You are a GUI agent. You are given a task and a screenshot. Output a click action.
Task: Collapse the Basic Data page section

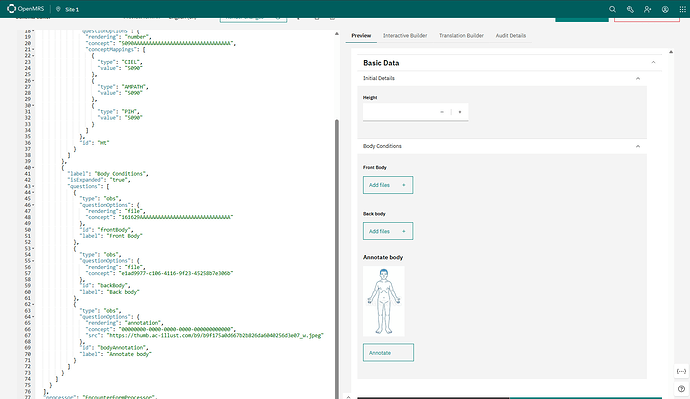click(653, 62)
